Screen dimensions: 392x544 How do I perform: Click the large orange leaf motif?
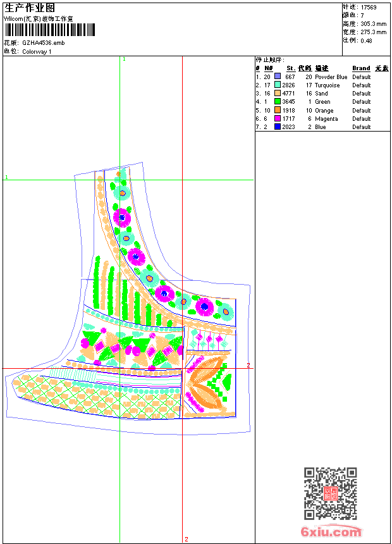206,368
